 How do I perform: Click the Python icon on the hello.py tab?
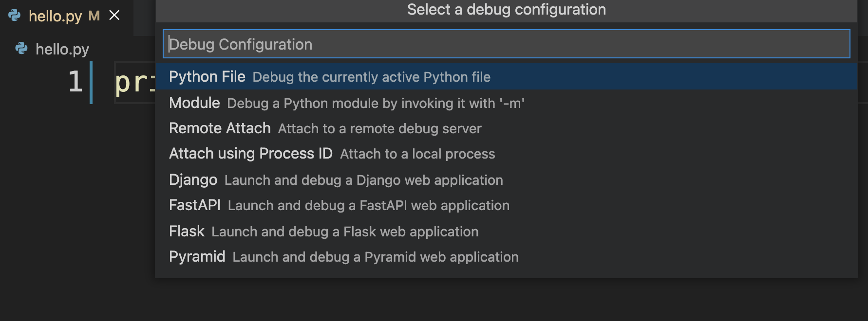click(x=15, y=16)
